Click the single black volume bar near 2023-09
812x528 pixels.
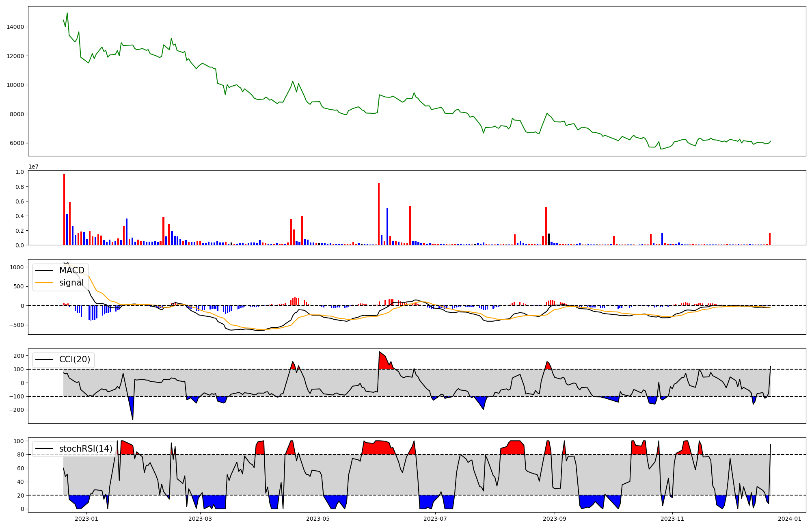tap(549, 240)
